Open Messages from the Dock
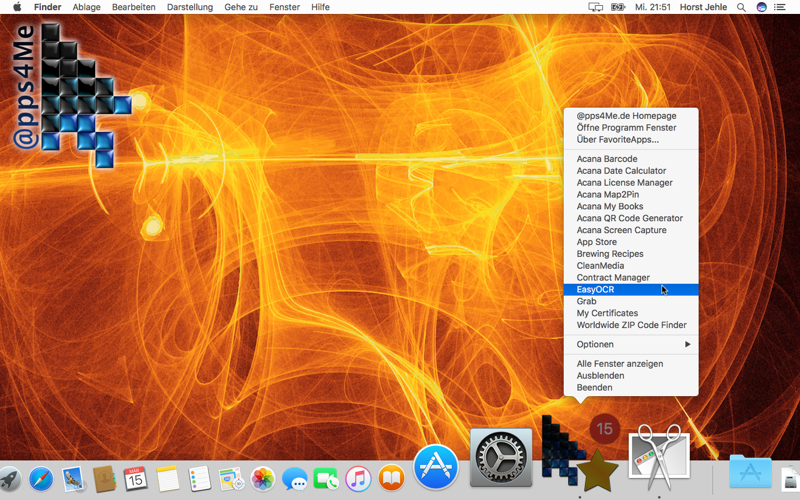The width and height of the screenshot is (800, 500). pyautogui.click(x=295, y=480)
